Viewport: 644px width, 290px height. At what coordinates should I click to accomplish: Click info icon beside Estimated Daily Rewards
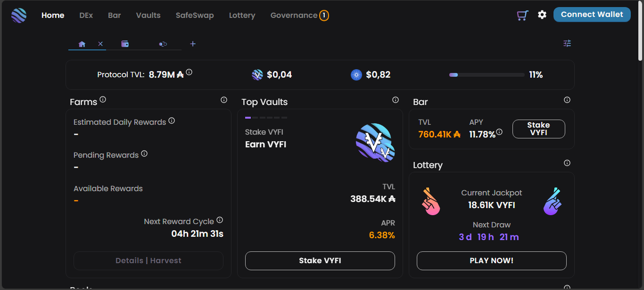tap(172, 121)
